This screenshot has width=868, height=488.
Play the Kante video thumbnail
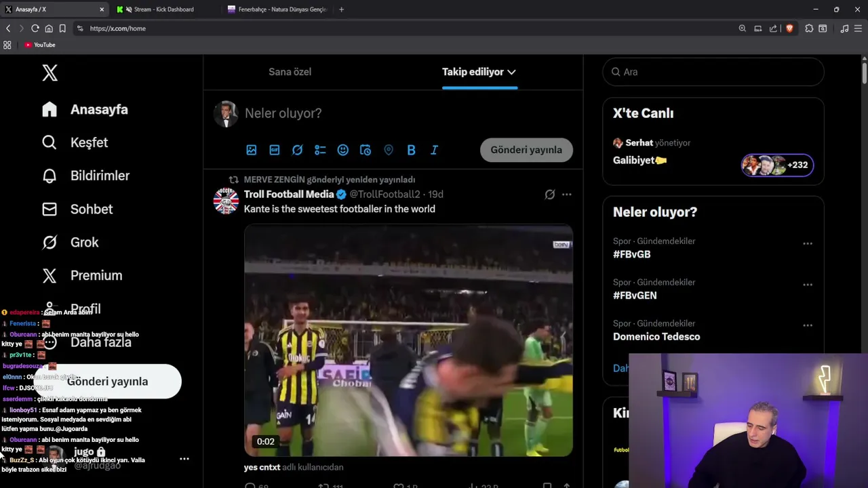(x=408, y=340)
